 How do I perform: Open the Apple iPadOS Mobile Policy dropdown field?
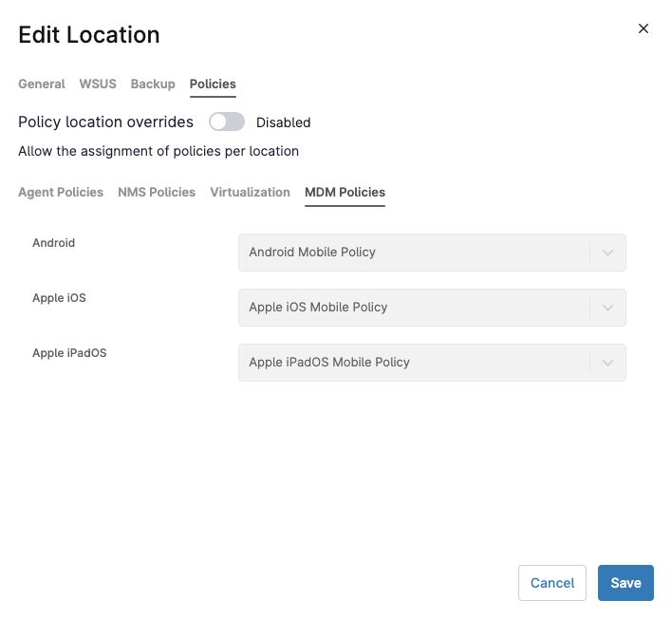[x=414, y=363]
